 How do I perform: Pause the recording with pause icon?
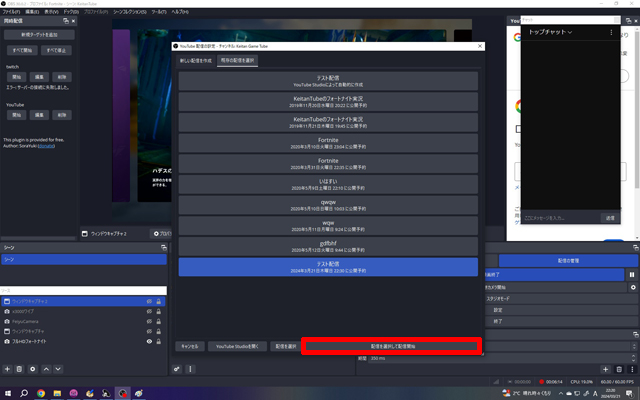click(x=632, y=275)
